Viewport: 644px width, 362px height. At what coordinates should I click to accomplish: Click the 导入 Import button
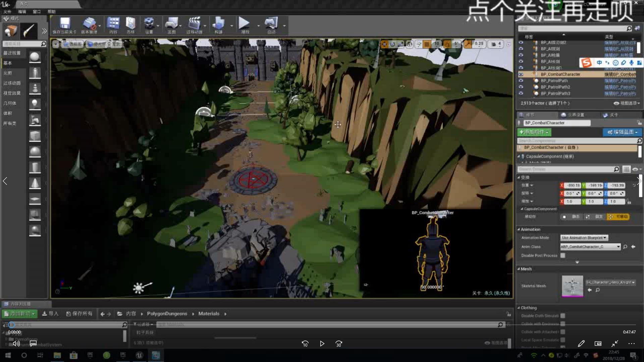(x=50, y=314)
